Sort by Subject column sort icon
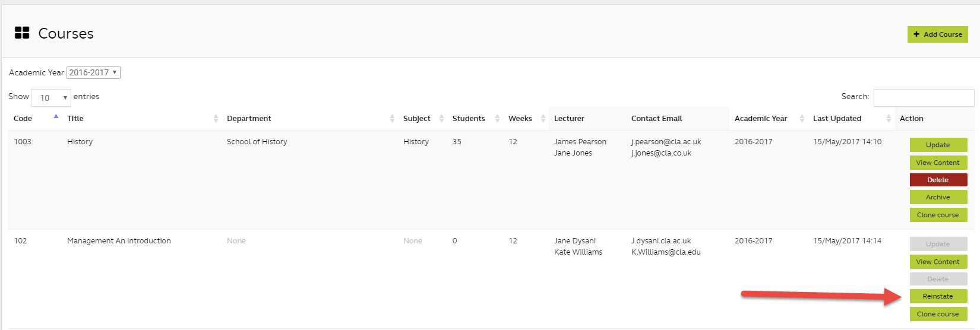The width and height of the screenshot is (980, 330). point(441,119)
